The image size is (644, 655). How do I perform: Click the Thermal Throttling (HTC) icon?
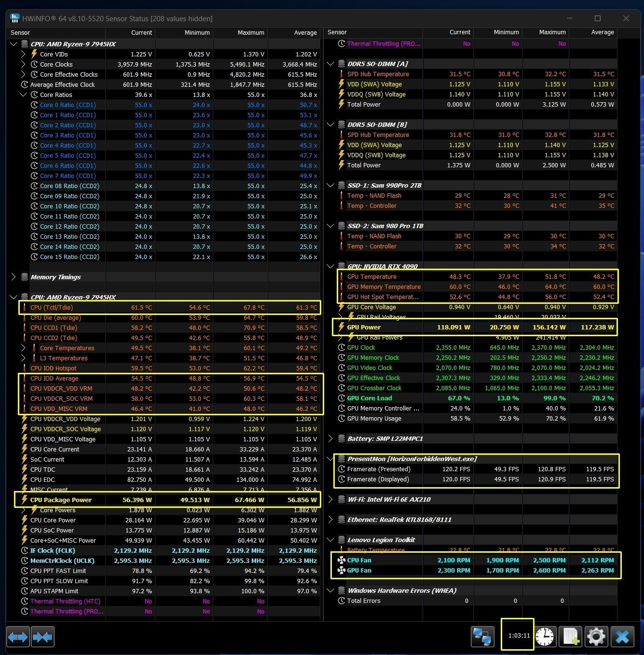click(x=25, y=601)
